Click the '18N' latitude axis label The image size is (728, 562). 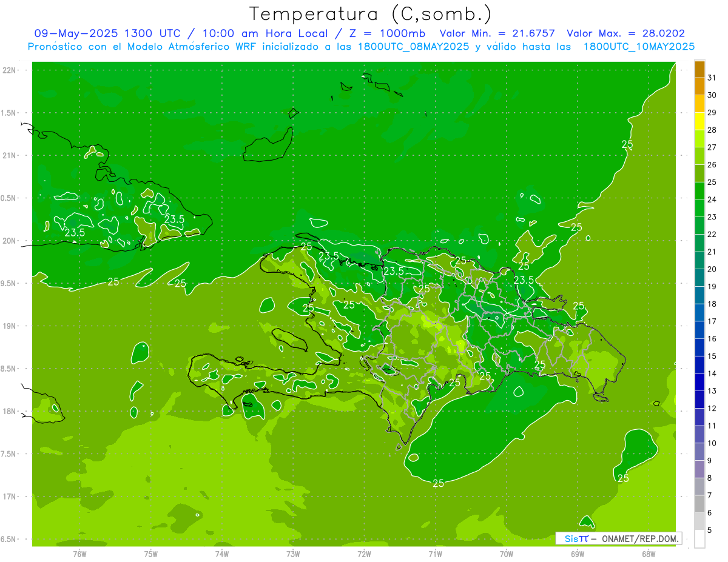[10, 411]
